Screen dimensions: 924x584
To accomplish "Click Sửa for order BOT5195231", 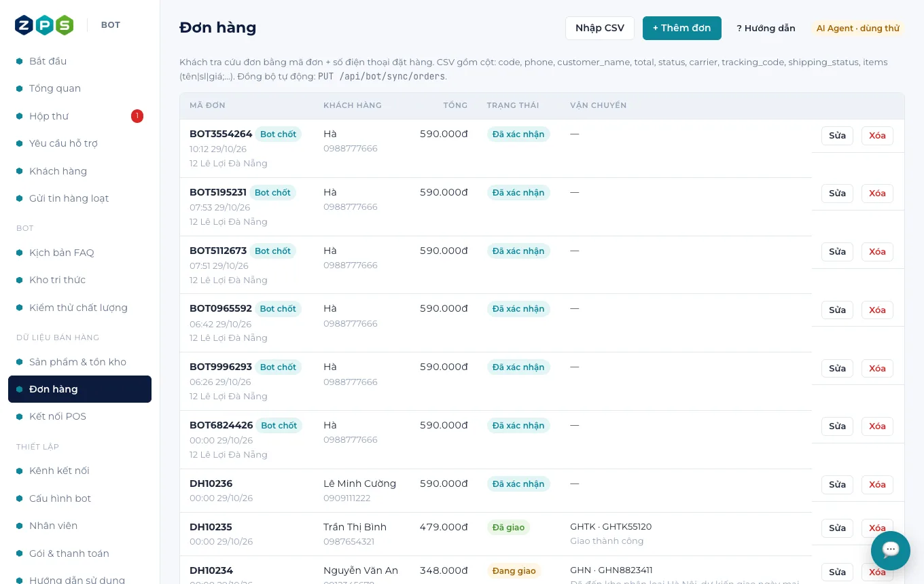I will click(837, 194).
